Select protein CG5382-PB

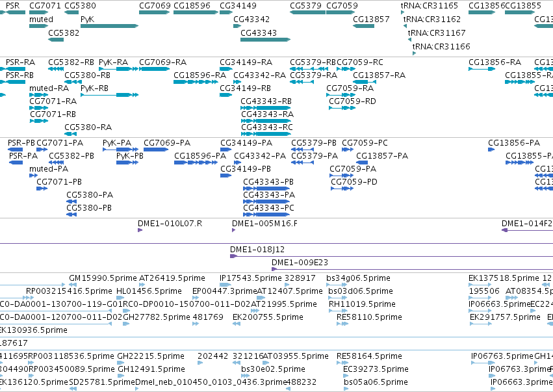pos(56,163)
